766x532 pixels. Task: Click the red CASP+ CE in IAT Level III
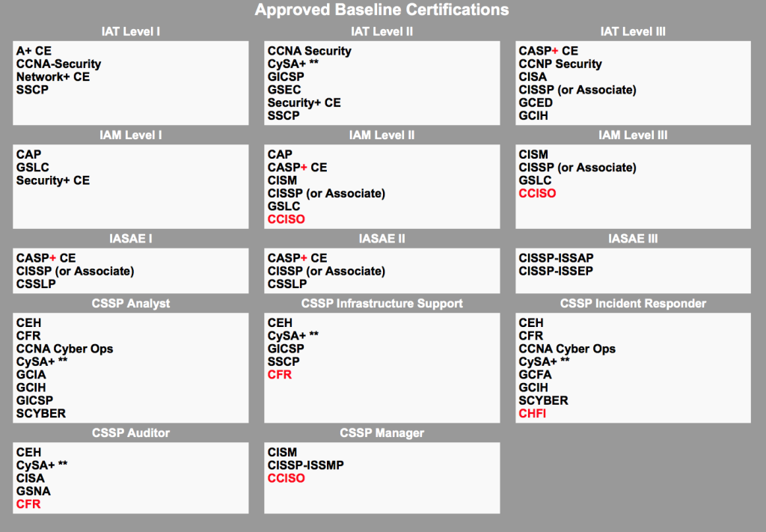548,51
